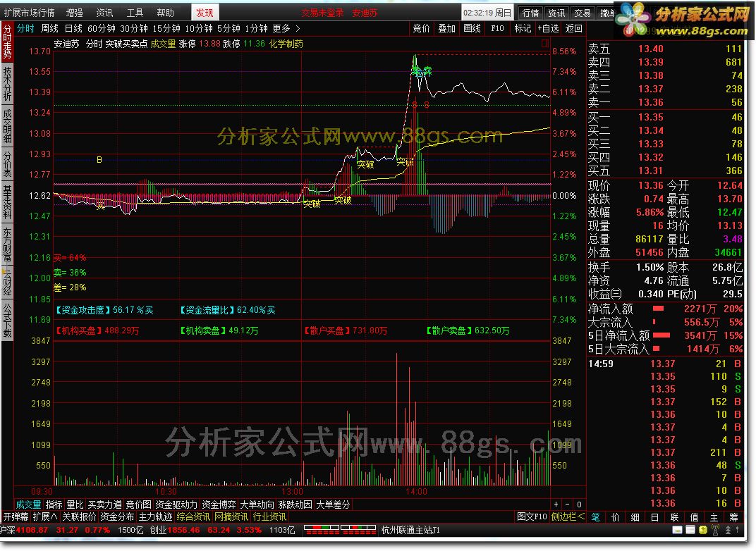
Task: Open the 行业资讯 tab
Action: [x=269, y=516]
